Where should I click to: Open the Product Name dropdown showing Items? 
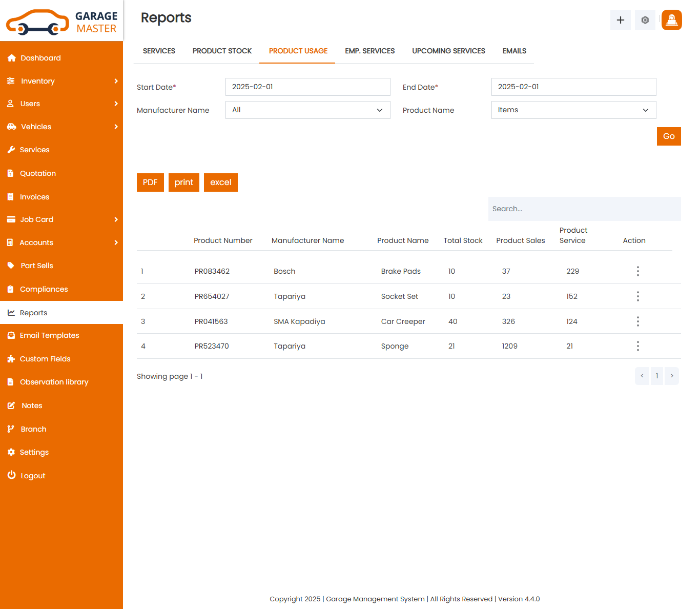point(573,110)
